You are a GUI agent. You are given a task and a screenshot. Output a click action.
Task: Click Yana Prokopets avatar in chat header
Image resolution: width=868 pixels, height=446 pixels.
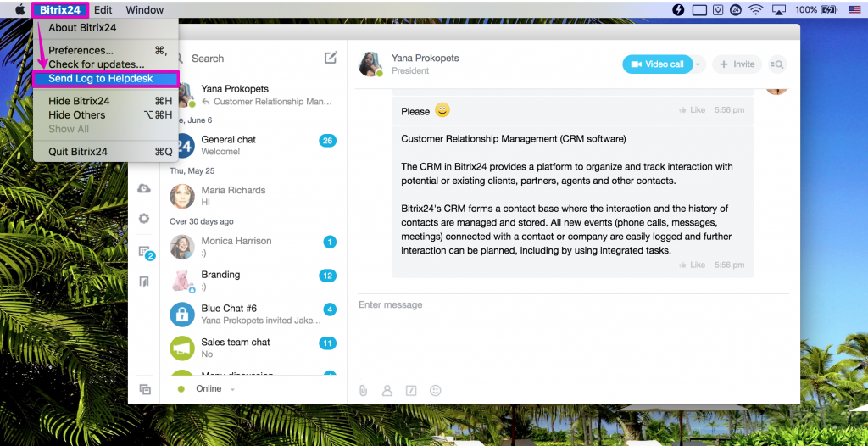point(370,64)
